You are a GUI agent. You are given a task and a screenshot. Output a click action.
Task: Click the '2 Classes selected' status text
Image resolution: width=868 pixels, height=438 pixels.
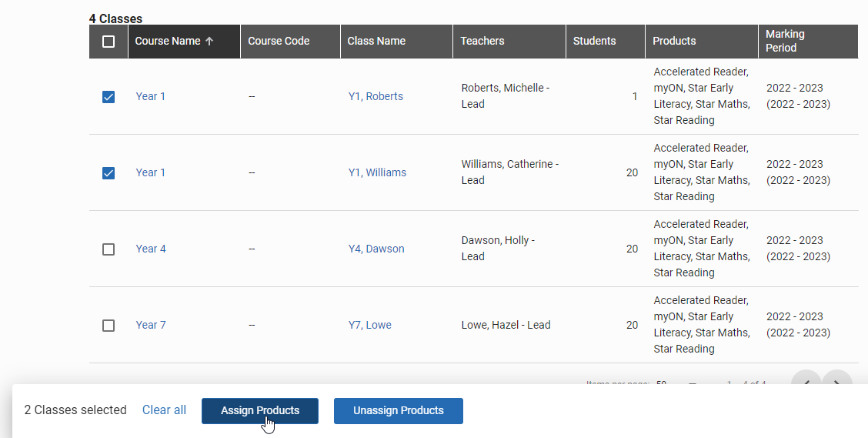[75, 410]
